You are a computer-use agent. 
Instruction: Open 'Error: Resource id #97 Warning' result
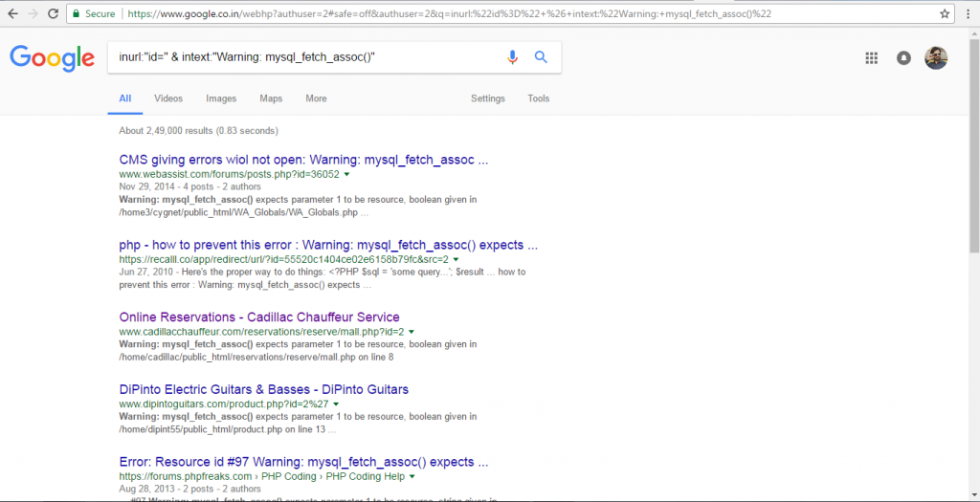303,463
